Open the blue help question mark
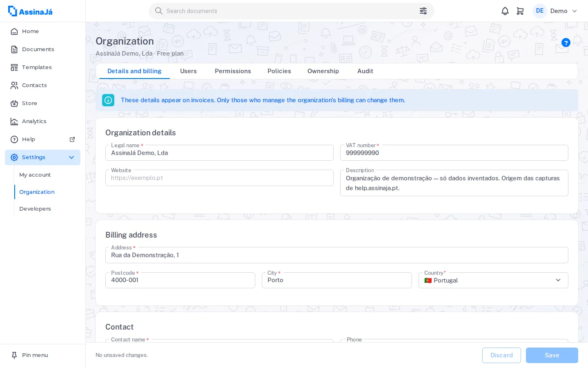 click(x=566, y=43)
